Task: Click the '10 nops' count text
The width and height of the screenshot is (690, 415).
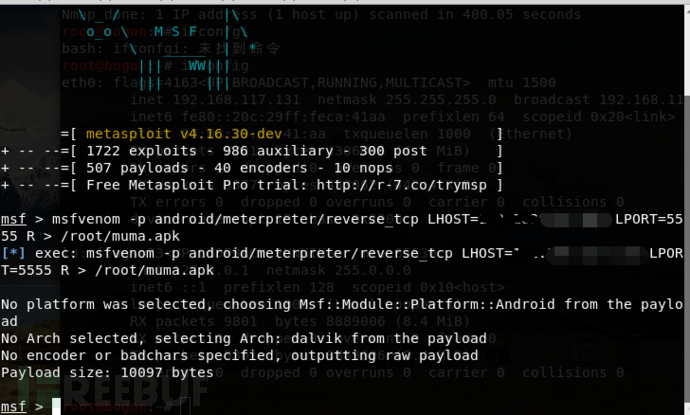Action: 363,168
